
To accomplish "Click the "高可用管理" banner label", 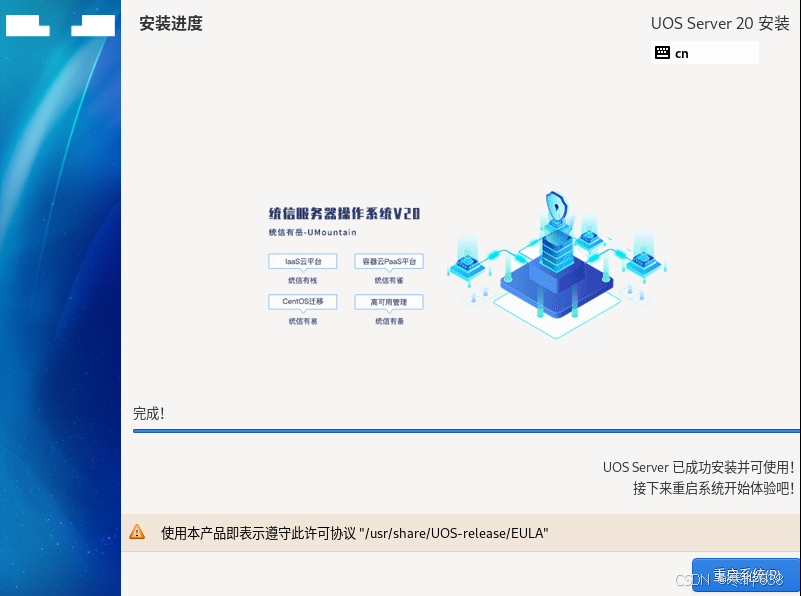I will click(x=389, y=302).
